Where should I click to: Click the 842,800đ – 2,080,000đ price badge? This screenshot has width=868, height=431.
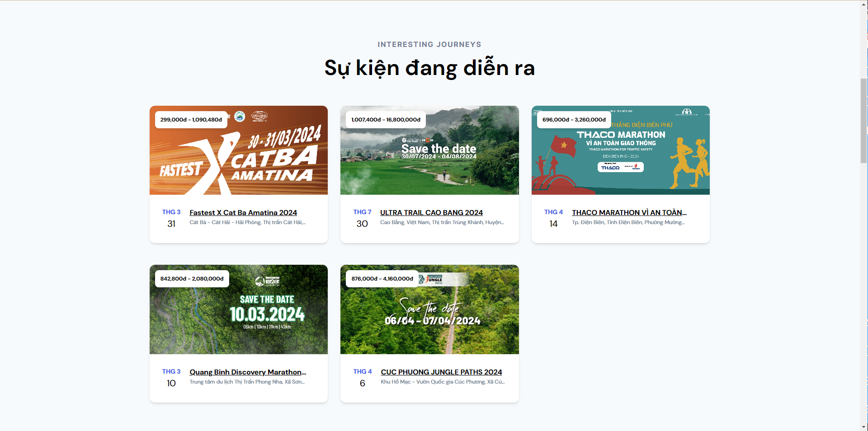coord(192,279)
